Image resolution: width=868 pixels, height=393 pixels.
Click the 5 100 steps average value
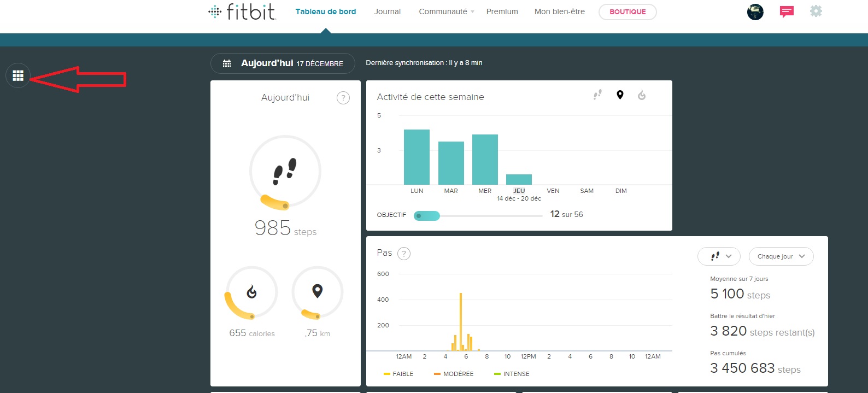(740, 294)
